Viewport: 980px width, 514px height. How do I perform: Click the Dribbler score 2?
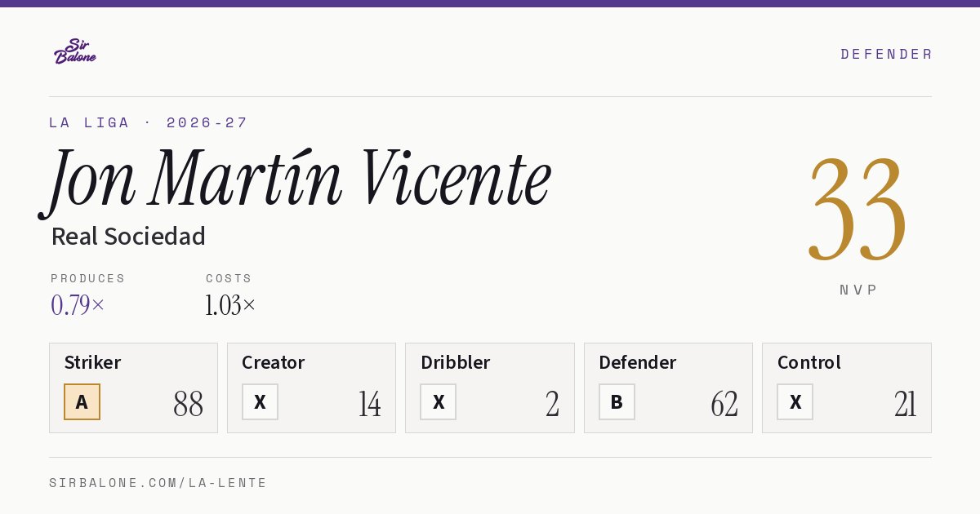[x=553, y=404]
